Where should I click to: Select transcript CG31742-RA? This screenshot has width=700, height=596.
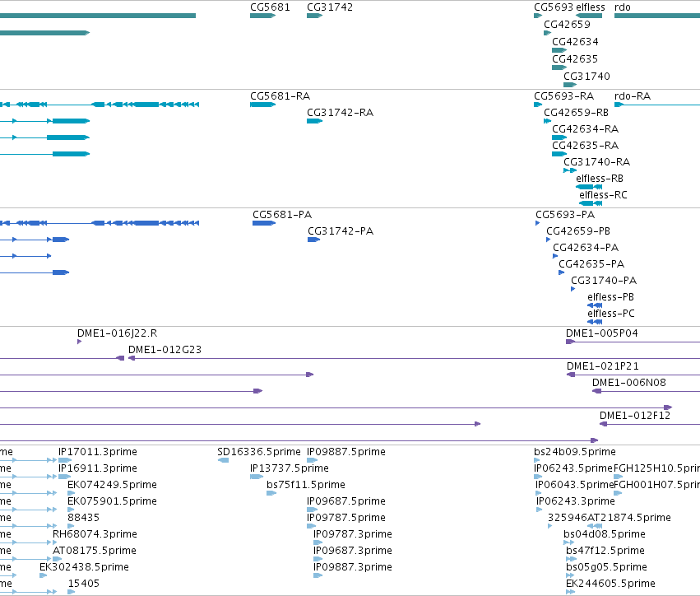point(341,113)
